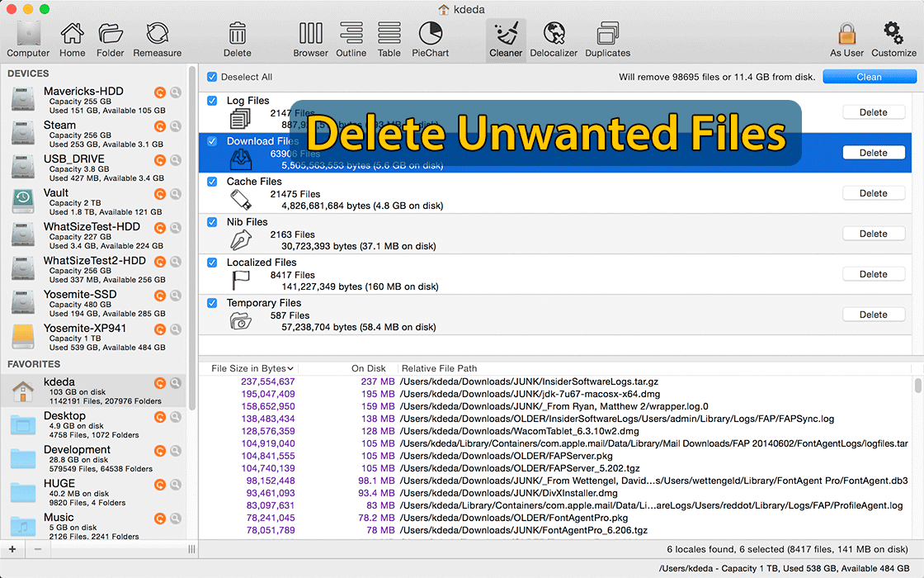This screenshot has width=924, height=578.
Task: Open Customize toolbar settings
Action: 893,39
